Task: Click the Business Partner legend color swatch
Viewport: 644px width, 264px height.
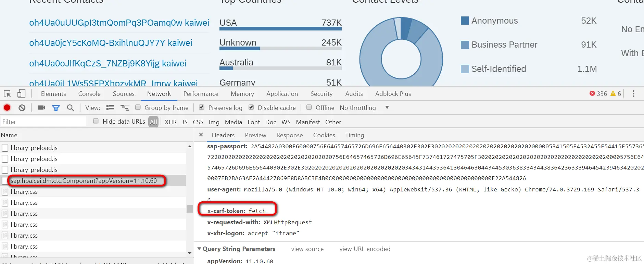Action: click(465, 45)
